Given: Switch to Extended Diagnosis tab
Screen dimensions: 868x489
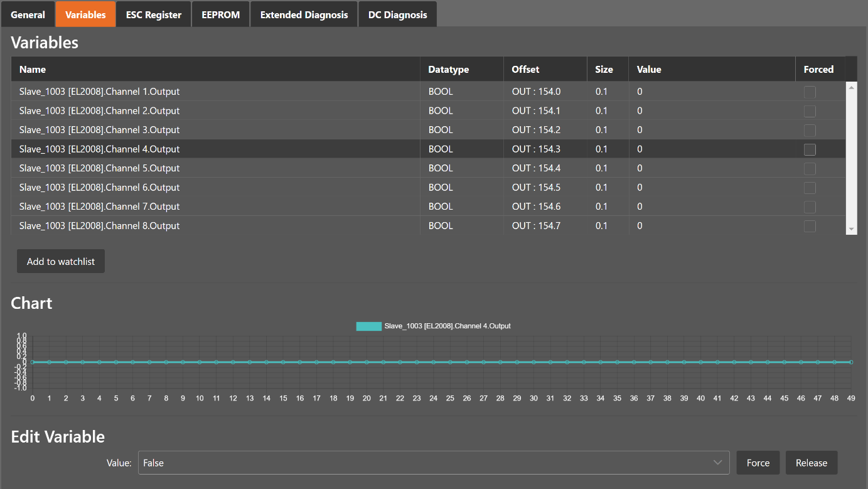Looking at the screenshot, I should tap(304, 14).
